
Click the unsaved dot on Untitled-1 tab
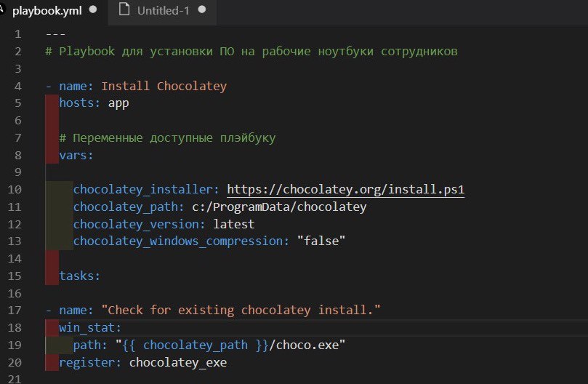(202, 9)
